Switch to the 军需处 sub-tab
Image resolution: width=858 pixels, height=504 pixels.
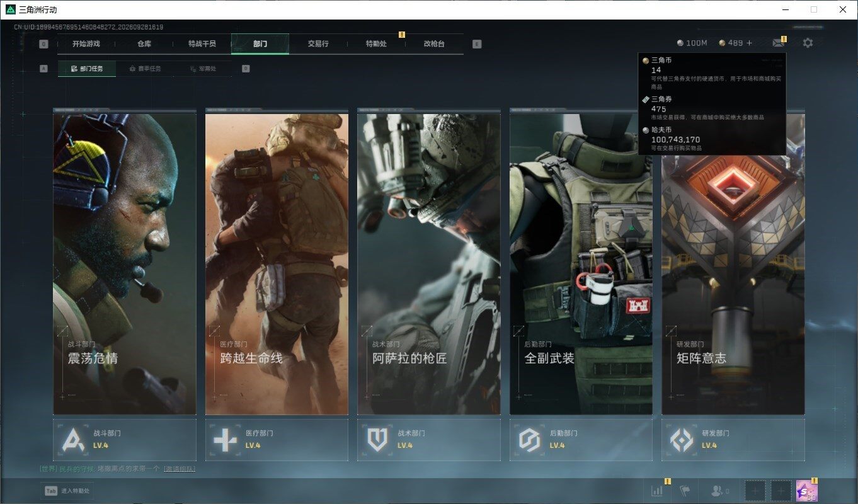203,69
